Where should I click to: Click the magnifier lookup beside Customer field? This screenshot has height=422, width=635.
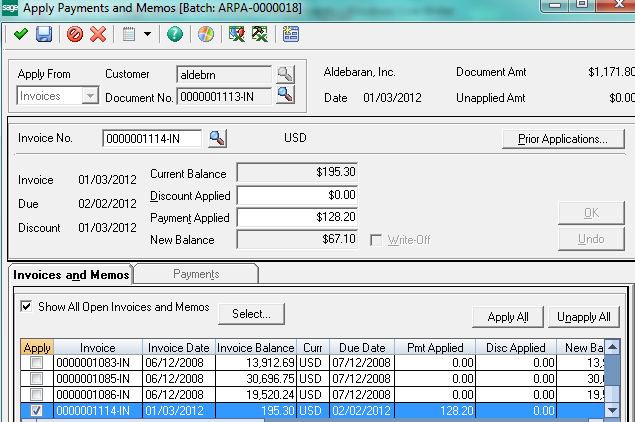pos(285,74)
